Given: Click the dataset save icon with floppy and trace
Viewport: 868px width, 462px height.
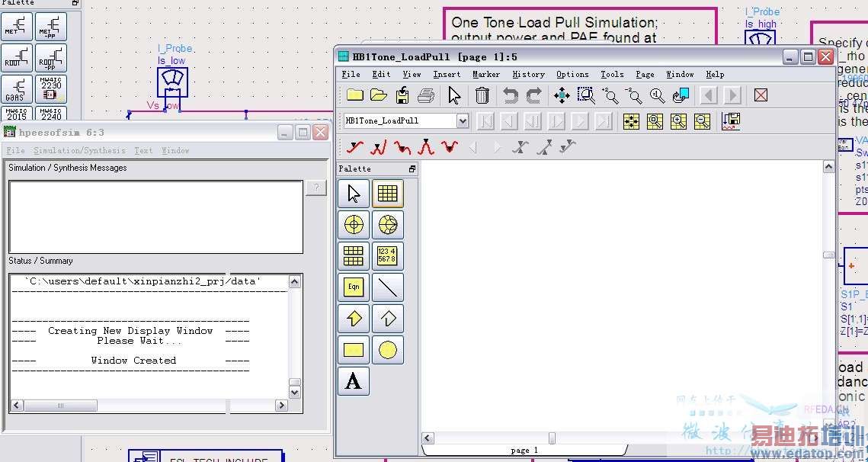Looking at the screenshot, I should tap(731, 120).
